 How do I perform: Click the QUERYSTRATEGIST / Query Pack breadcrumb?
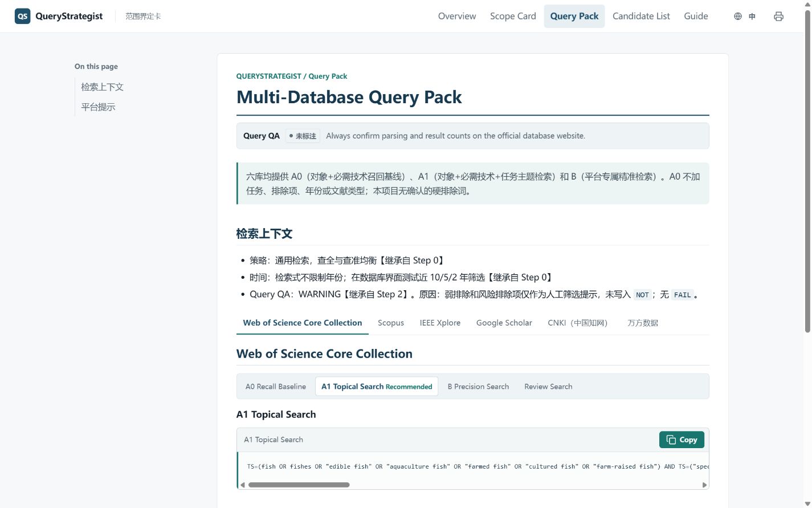292,76
